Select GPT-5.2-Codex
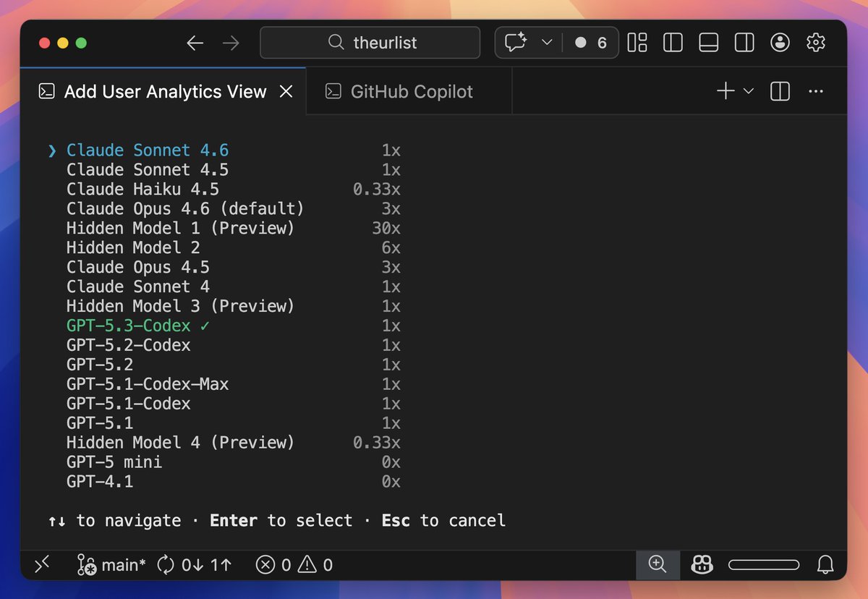Screen dimensions: 868x599 tap(129, 345)
